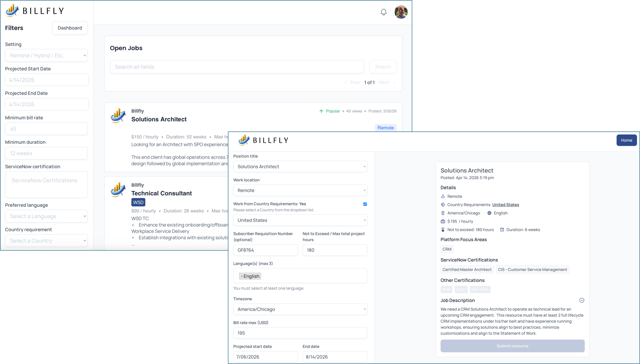Expand the Timezone dropdown

pyautogui.click(x=300, y=309)
